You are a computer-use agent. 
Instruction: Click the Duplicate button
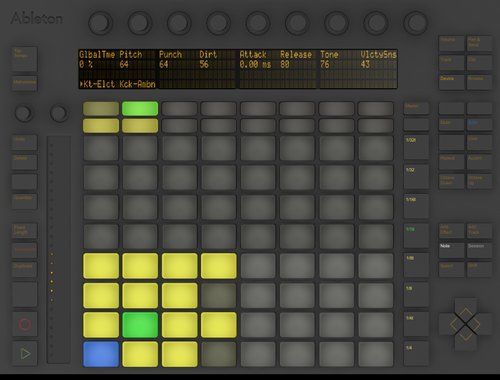point(25,270)
